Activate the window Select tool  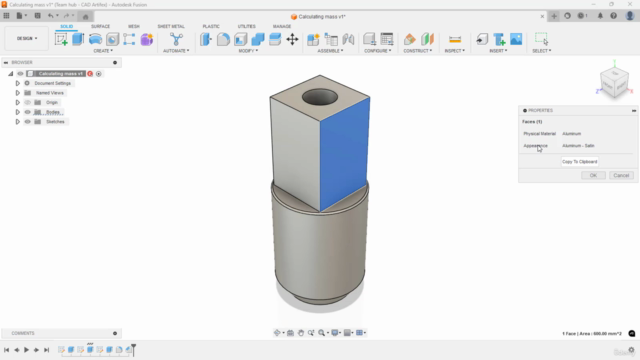click(541, 39)
